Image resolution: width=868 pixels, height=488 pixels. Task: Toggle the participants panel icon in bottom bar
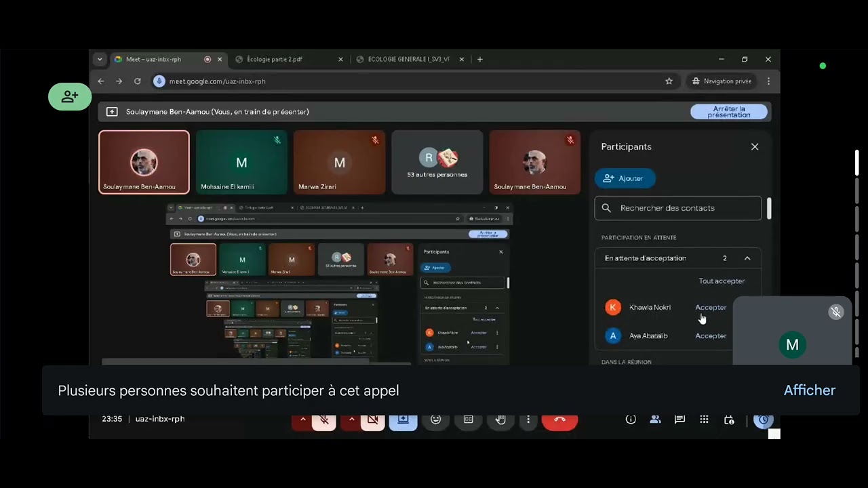click(x=655, y=420)
